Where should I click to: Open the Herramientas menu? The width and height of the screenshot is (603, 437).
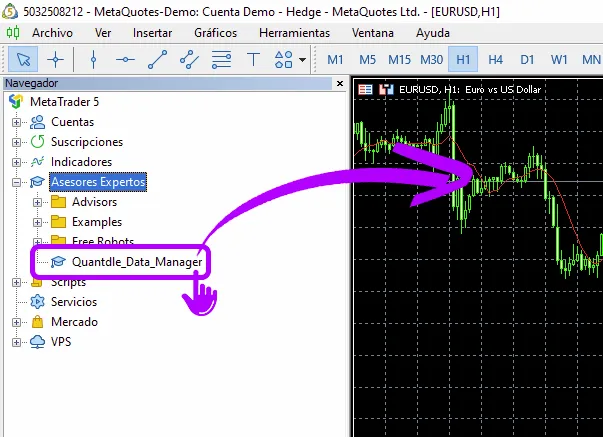tap(295, 33)
